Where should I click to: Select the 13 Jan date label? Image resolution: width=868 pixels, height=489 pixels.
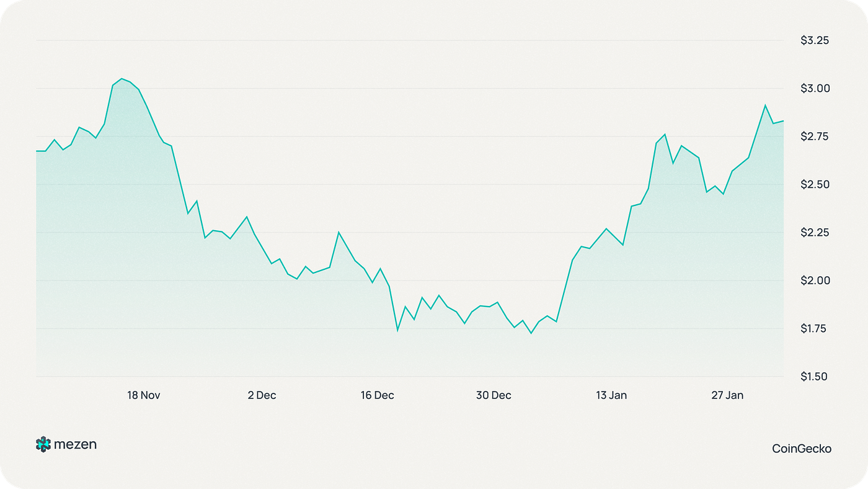click(x=611, y=395)
